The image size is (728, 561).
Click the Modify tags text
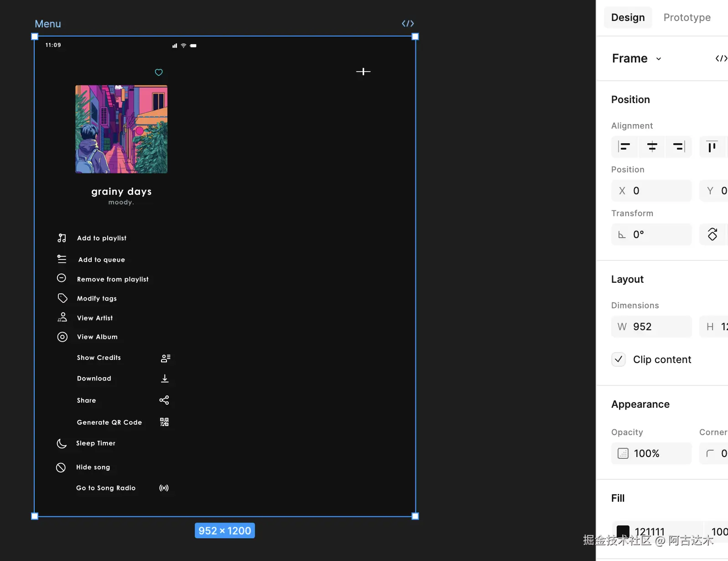[97, 298]
